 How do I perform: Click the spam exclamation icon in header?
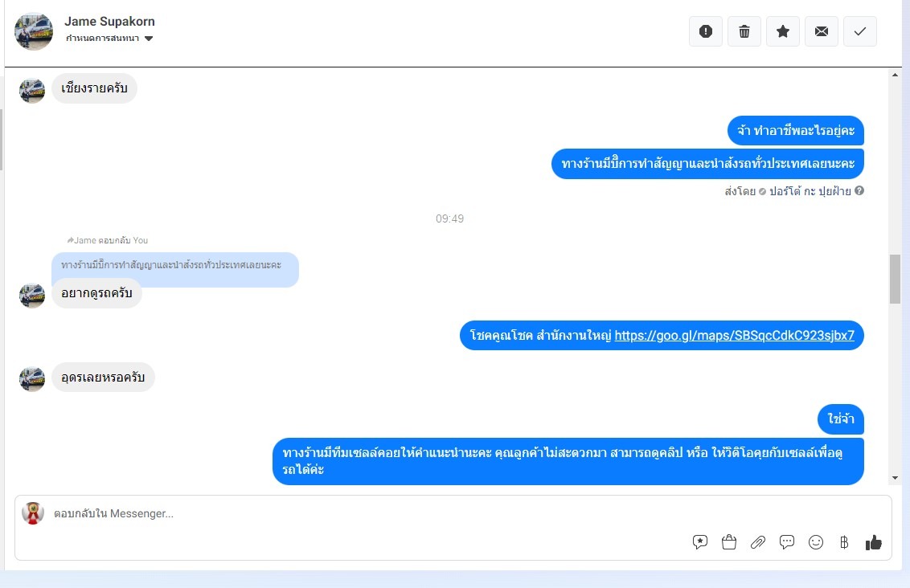(705, 31)
